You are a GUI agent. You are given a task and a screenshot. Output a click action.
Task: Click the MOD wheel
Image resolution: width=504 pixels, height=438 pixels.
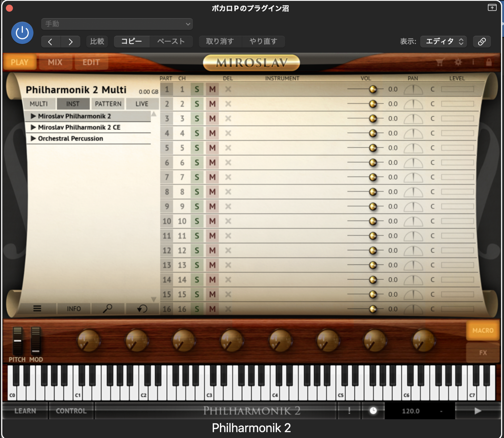click(x=36, y=341)
